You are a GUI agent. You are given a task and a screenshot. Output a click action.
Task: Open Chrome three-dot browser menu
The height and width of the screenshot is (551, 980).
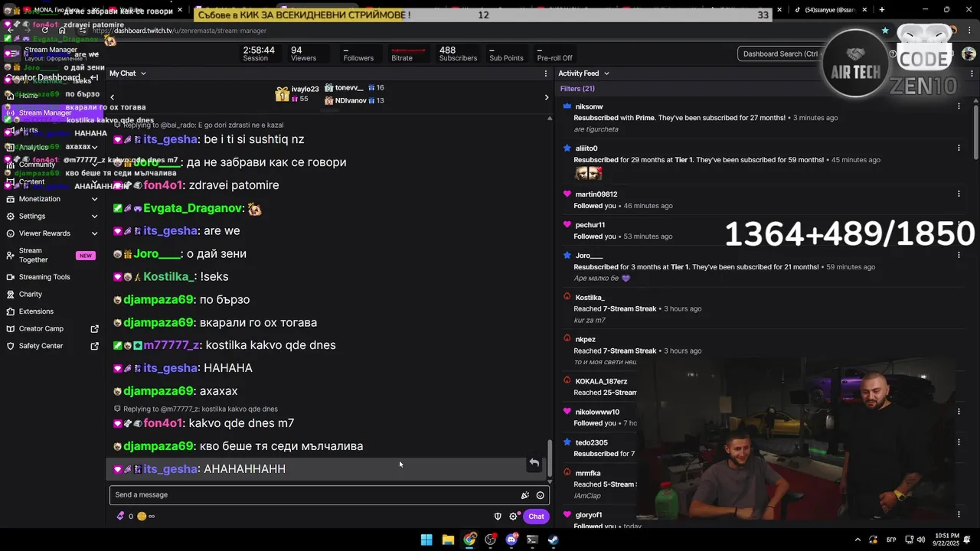click(969, 31)
